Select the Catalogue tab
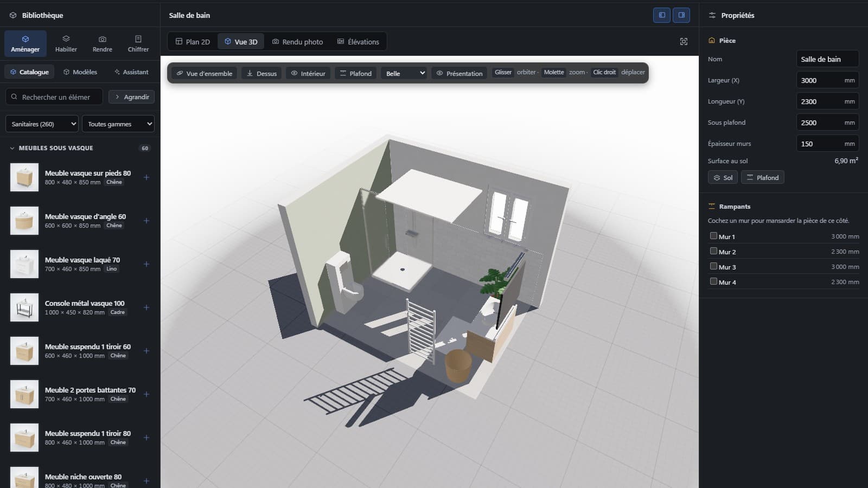The width and height of the screenshot is (868, 488). (29, 72)
